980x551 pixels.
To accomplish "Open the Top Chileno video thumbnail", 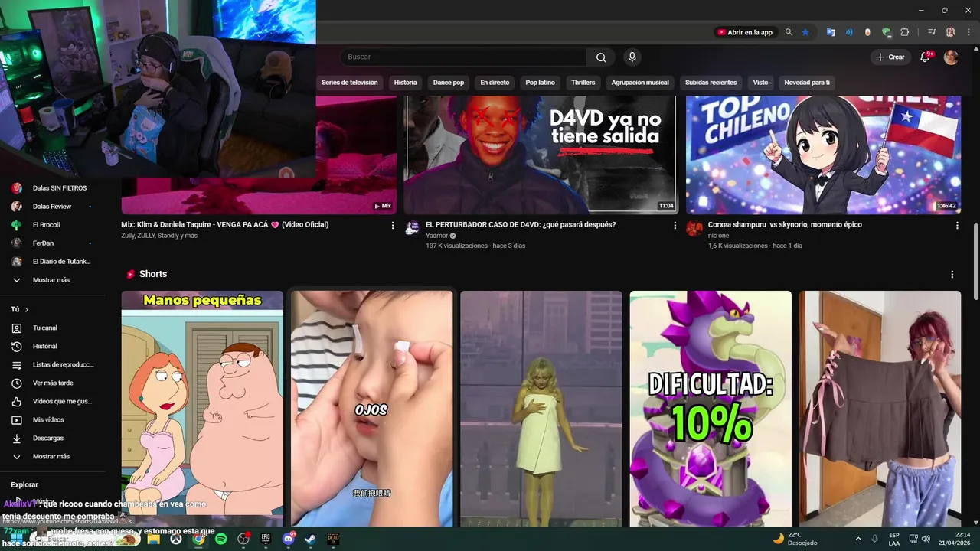I will point(823,155).
